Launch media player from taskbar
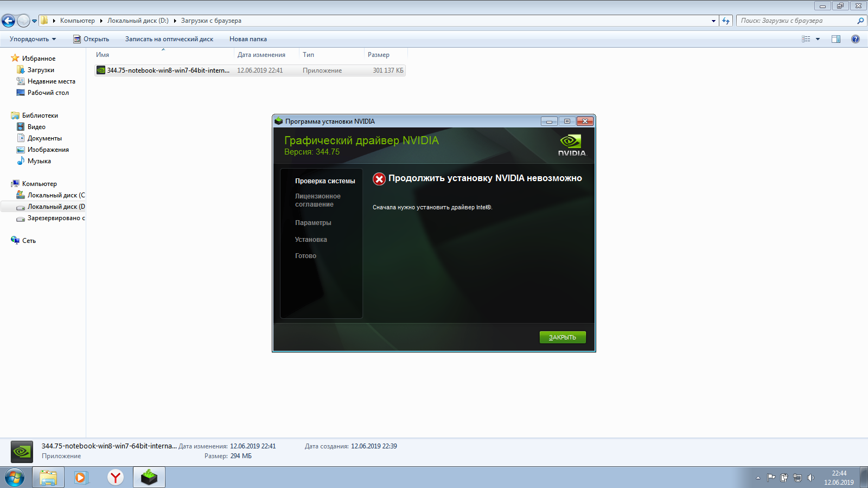The image size is (868, 488). click(x=81, y=478)
